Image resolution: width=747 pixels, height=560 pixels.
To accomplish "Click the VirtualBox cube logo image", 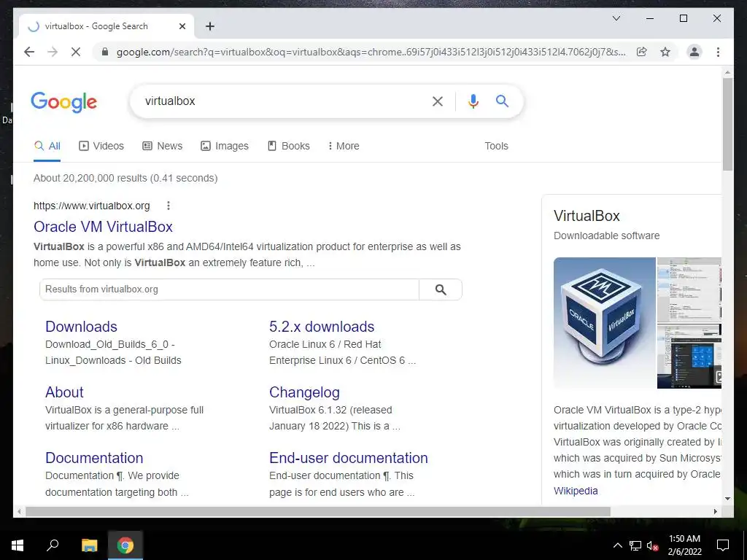I will click(x=605, y=323).
